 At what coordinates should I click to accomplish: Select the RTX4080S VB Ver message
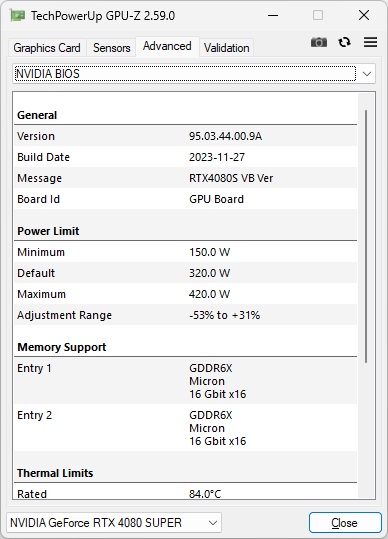coord(231,178)
